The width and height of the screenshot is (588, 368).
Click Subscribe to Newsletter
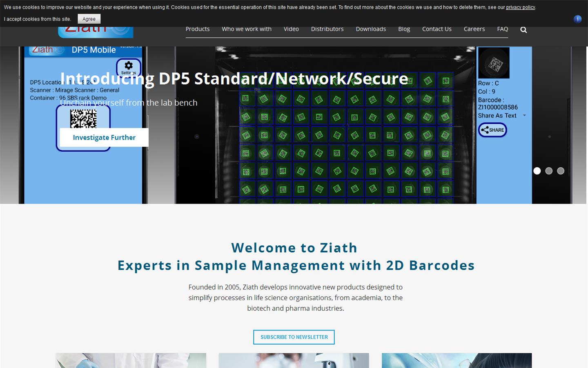(x=294, y=337)
